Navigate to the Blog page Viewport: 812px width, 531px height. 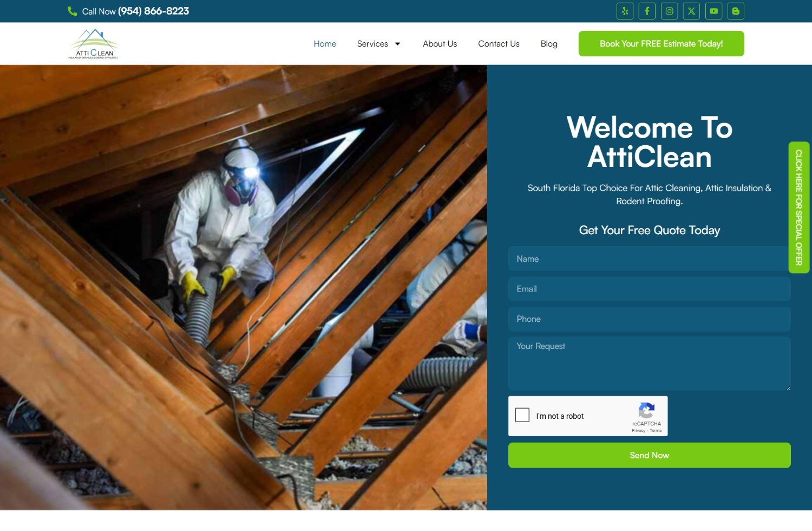pyautogui.click(x=549, y=44)
